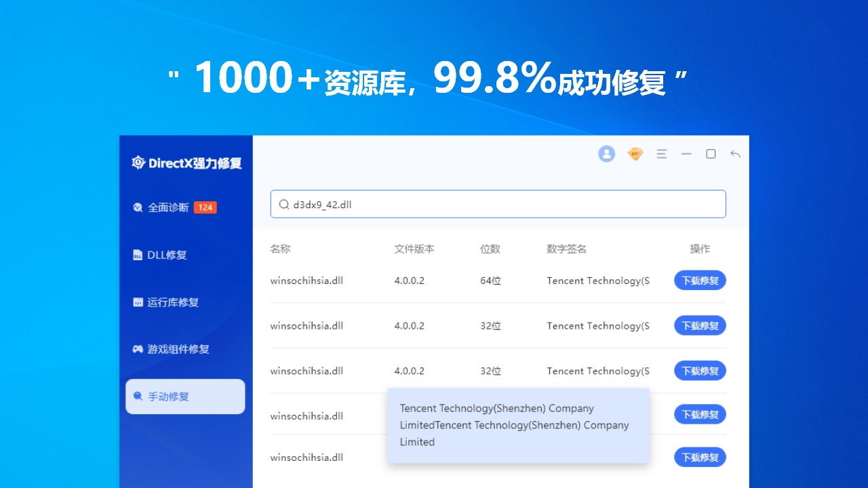
Task: Click the 124 badge next to 全面诊断
Action: click(205, 207)
